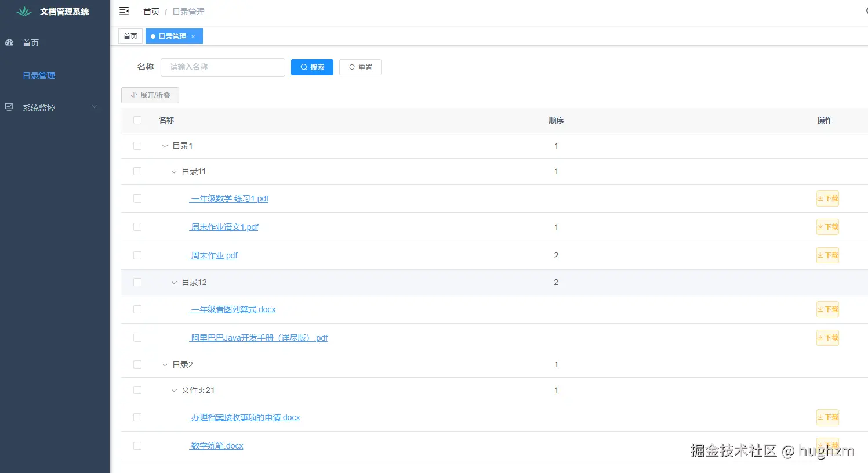This screenshot has height=473, width=868.
Task: Select checkbox for 周末作业.pdf row
Action: pyautogui.click(x=137, y=255)
